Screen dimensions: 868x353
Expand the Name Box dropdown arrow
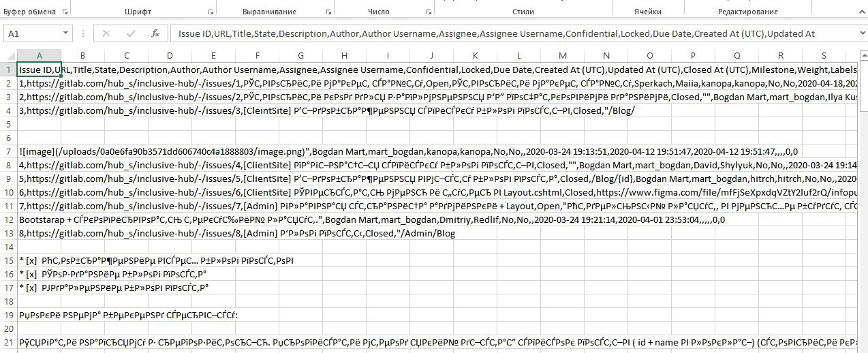point(67,33)
